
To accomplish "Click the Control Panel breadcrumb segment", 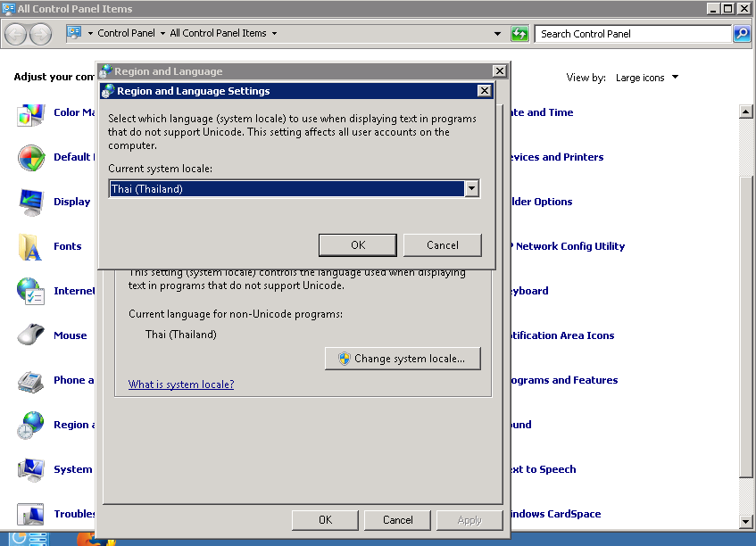I will pos(127,33).
